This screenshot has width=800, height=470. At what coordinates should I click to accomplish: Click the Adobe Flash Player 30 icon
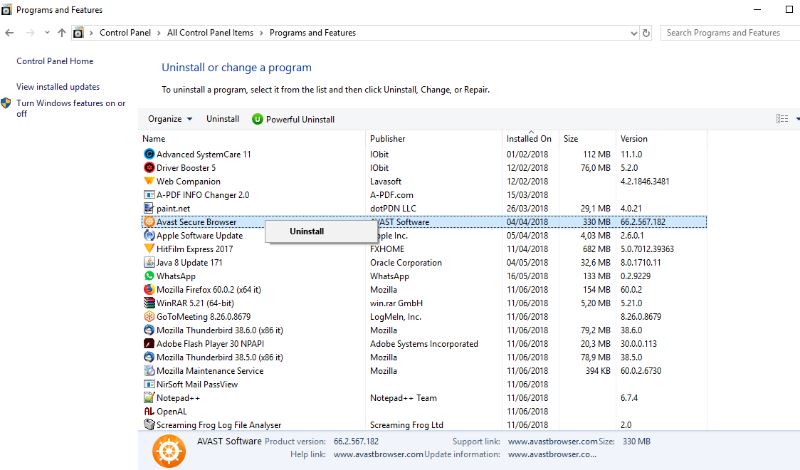point(149,343)
